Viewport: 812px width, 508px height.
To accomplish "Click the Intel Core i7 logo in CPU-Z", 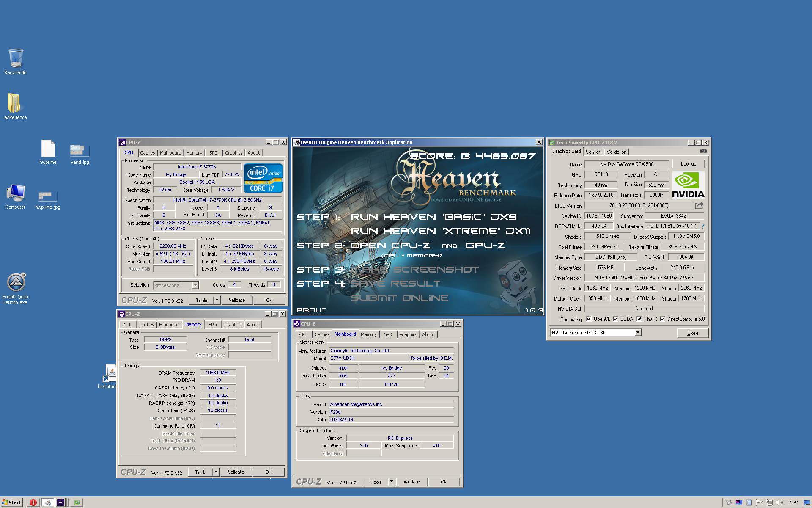I will (263, 178).
